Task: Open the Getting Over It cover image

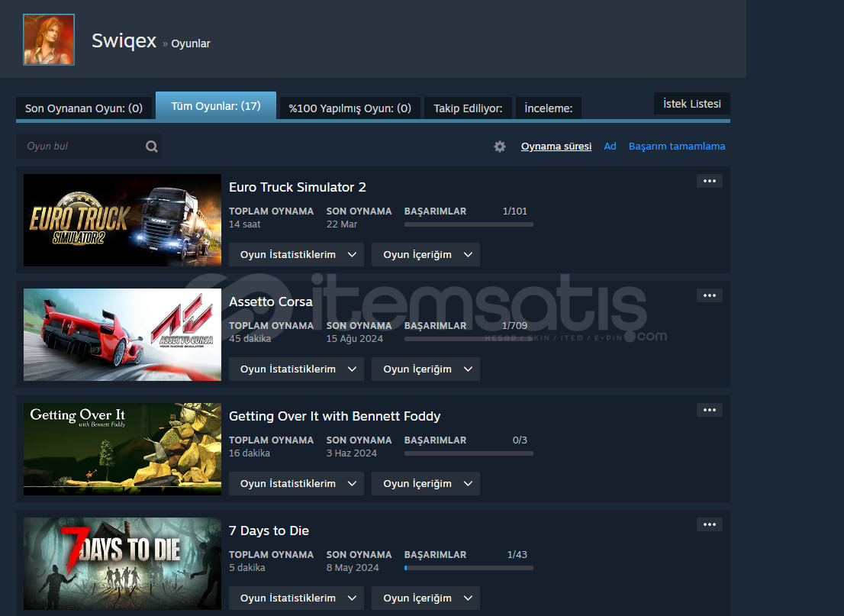Action: tap(122, 449)
